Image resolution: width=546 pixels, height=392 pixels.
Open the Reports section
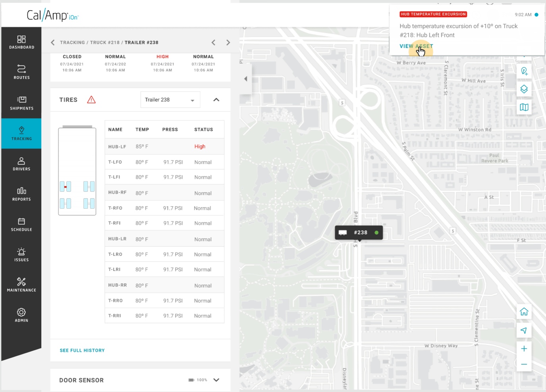[21, 191]
